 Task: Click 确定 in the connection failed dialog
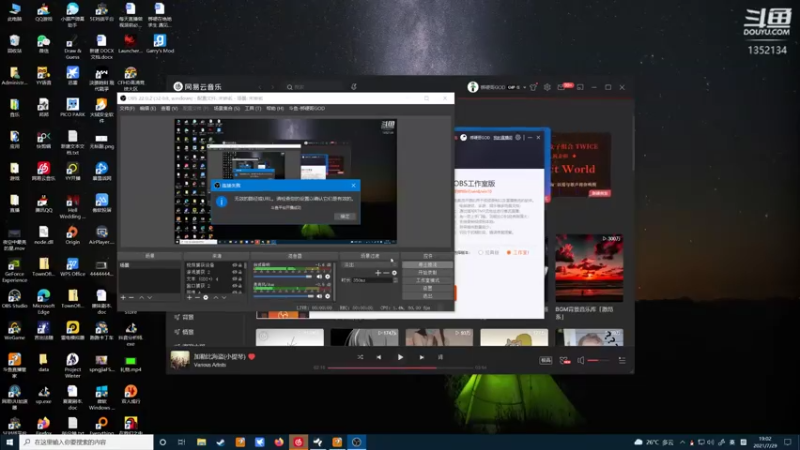pos(345,216)
